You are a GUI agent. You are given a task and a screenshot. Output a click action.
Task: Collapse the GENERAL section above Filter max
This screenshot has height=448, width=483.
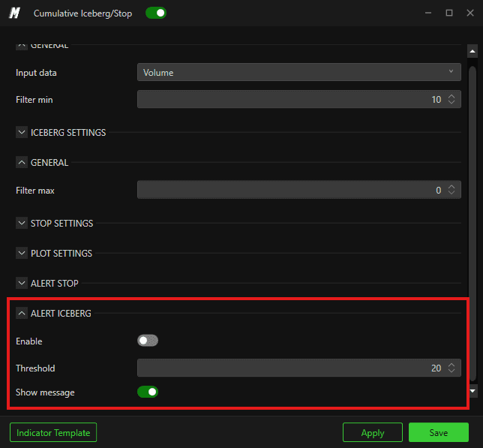[22, 162]
